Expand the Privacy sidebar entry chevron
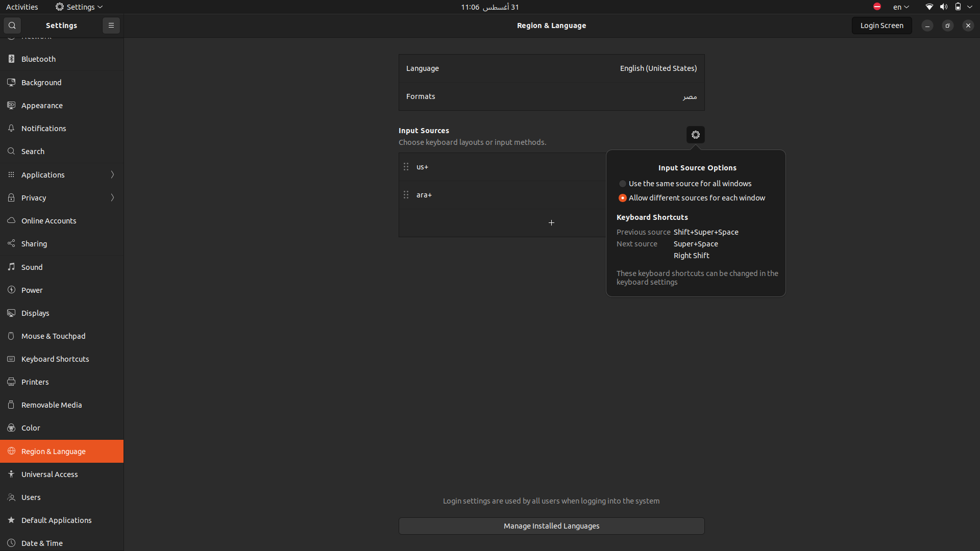Screen dimensions: 980x551 (112, 197)
